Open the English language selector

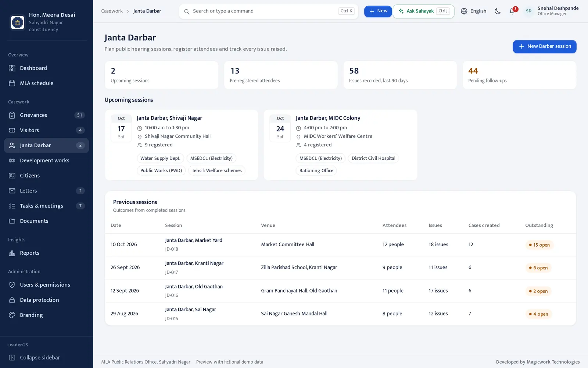(x=474, y=11)
